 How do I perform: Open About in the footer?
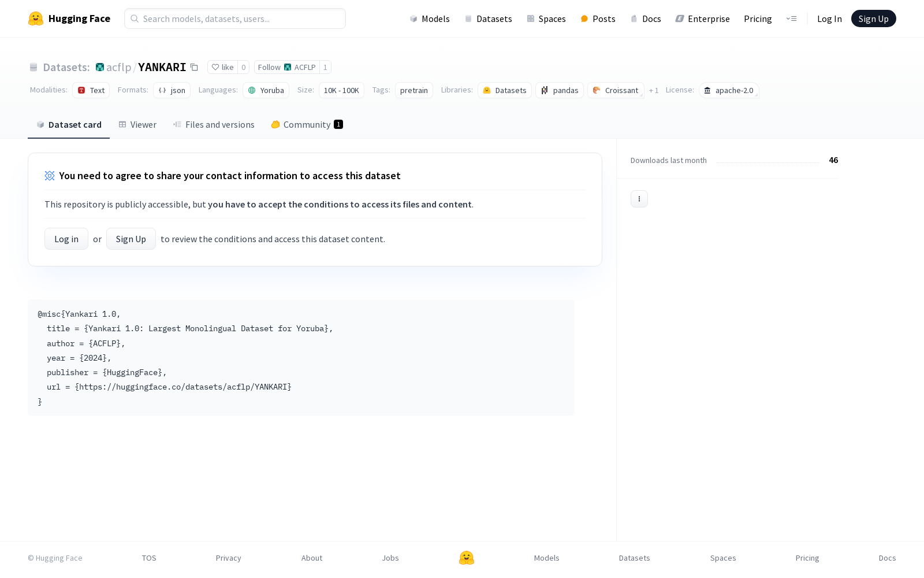click(312, 558)
